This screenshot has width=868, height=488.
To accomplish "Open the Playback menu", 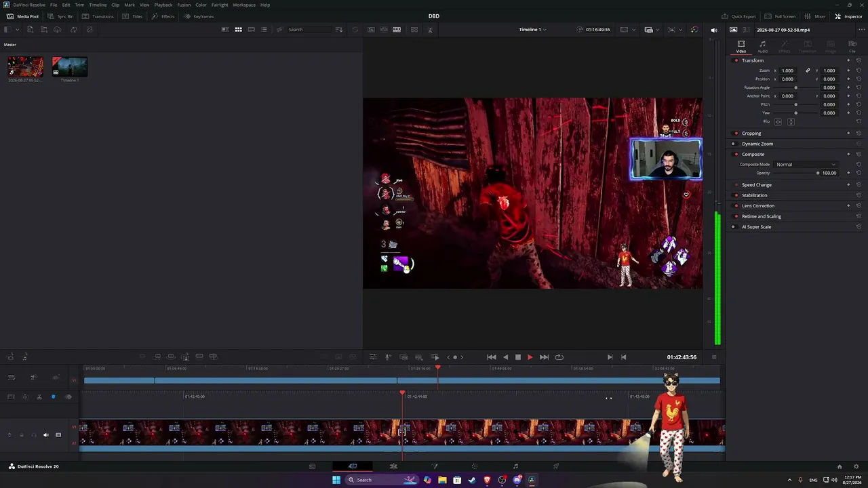I will 163,5.
